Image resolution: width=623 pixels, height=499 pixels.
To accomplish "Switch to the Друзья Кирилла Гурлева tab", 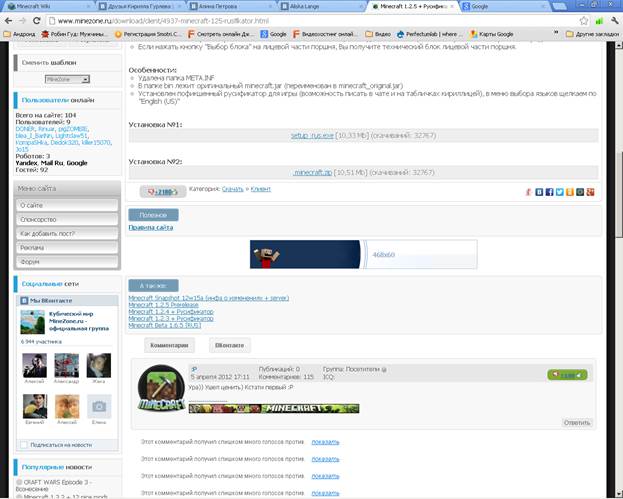I will click(x=140, y=6).
